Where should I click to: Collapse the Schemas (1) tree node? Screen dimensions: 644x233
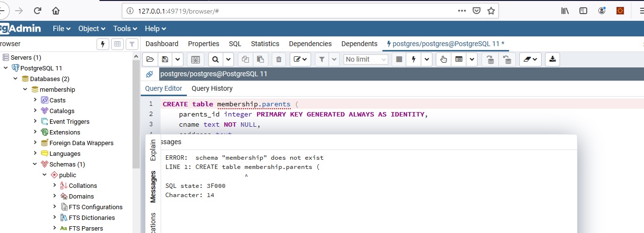coord(35,164)
